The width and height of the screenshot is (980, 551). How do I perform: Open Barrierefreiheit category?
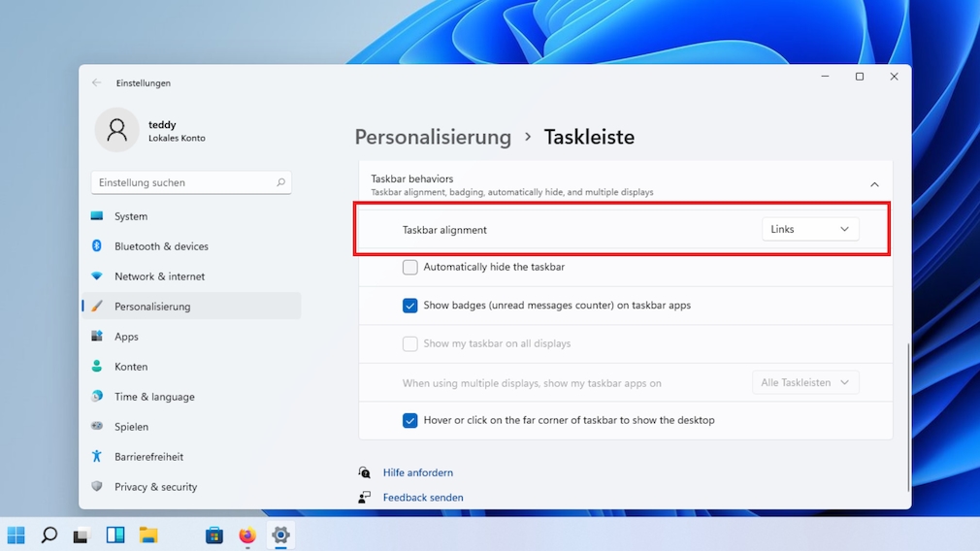(x=191, y=457)
